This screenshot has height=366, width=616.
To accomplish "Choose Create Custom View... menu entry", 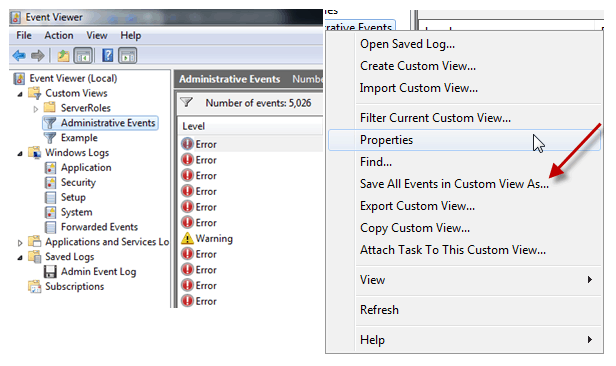I will (464, 66).
